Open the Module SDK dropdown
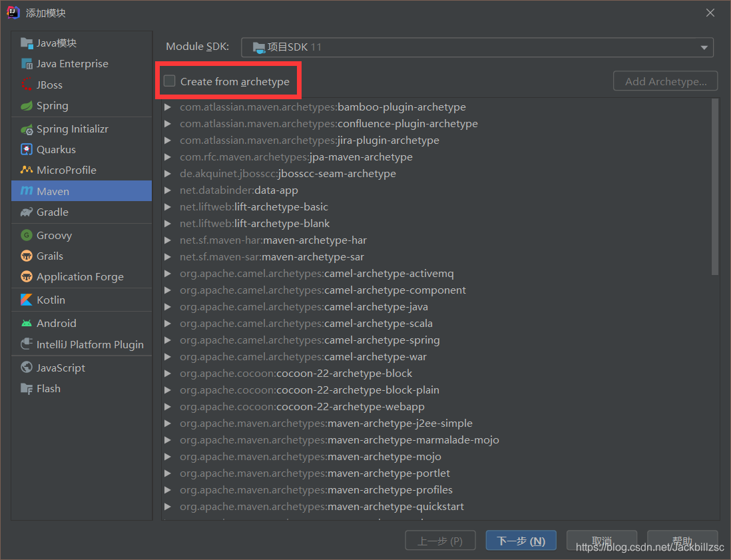Viewport: 731px width, 560px height. 477,47
